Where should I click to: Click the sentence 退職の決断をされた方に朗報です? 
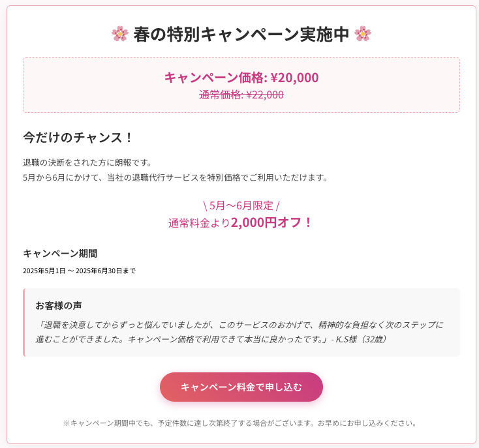coord(87,162)
